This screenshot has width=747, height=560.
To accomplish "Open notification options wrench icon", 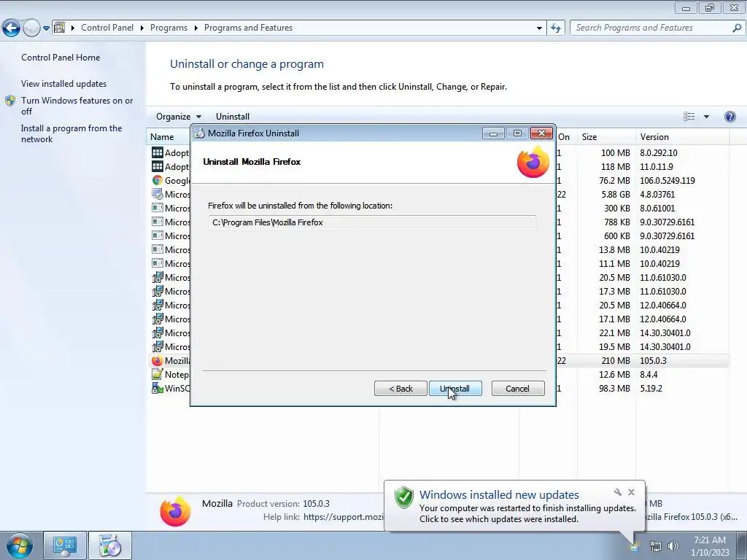I will pyautogui.click(x=618, y=492).
